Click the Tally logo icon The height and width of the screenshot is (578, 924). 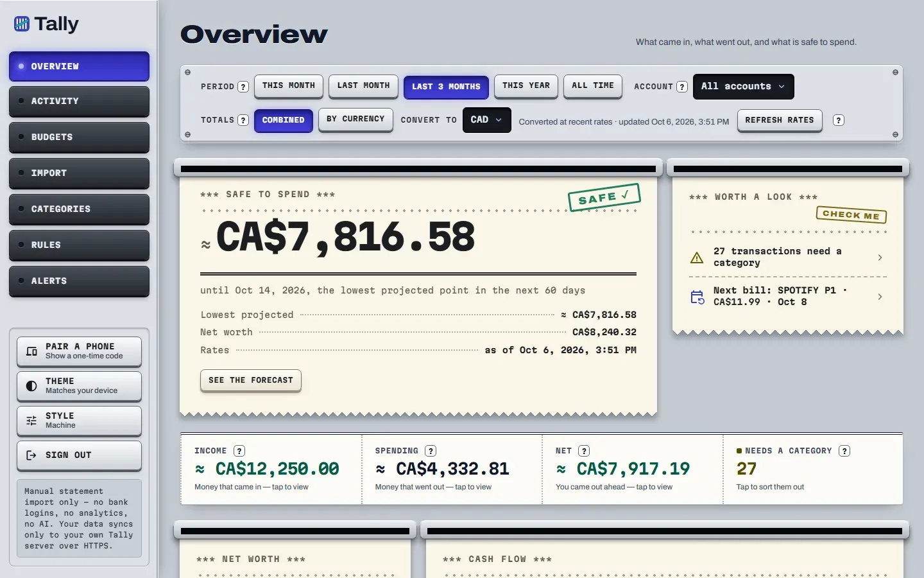pyautogui.click(x=22, y=24)
